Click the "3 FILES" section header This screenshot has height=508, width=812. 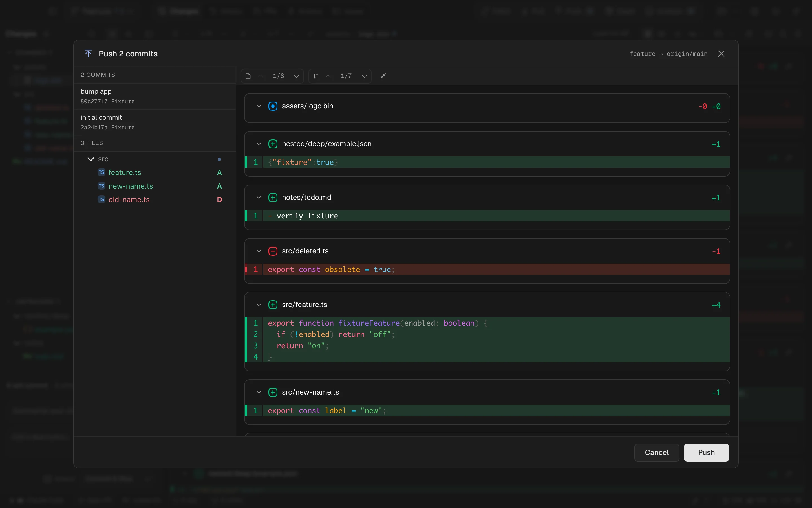point(92,143)
